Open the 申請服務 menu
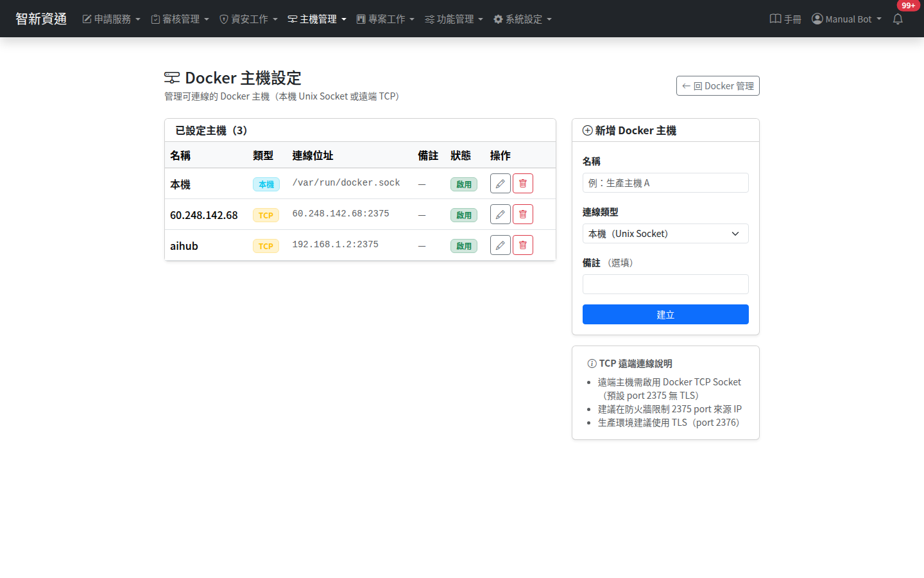This screenshot has height=578, width=924. [x=111, y=19]
